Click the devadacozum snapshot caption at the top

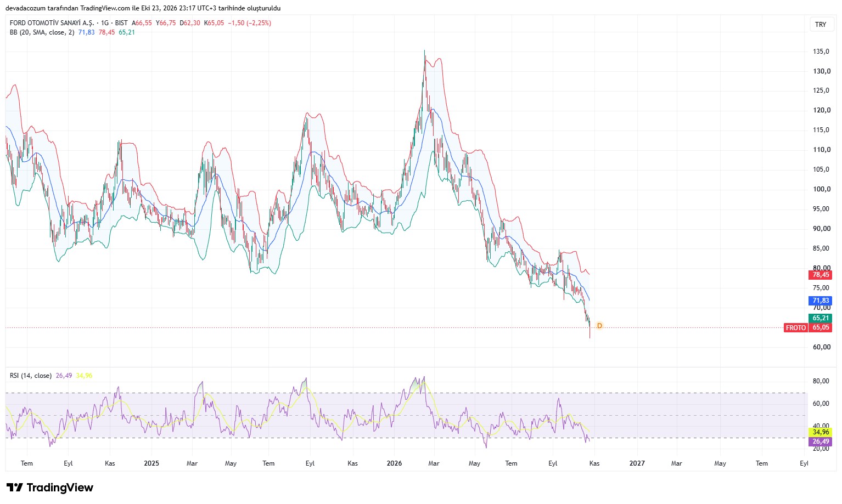pos(143,8)
